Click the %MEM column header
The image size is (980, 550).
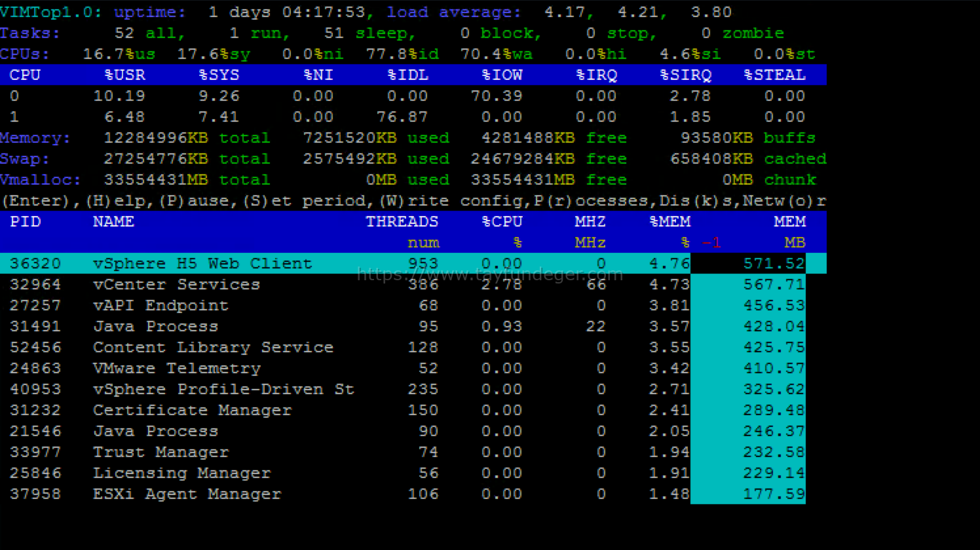click(x=669, y=221)
